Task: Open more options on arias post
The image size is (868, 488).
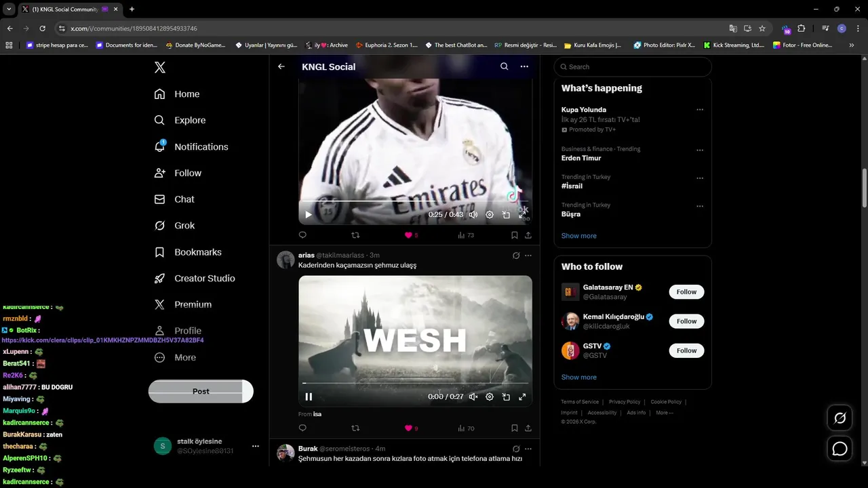Action: [x=528, y=256]
